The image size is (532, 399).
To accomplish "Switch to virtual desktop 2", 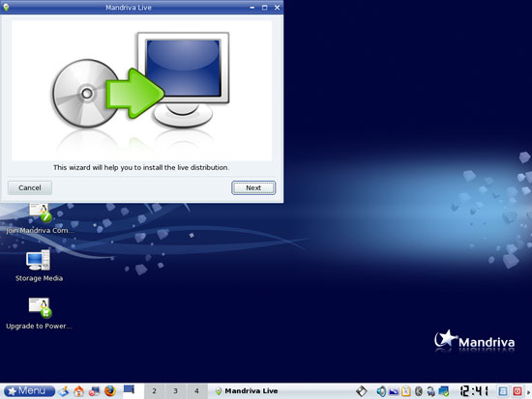I will coord(155,391).
